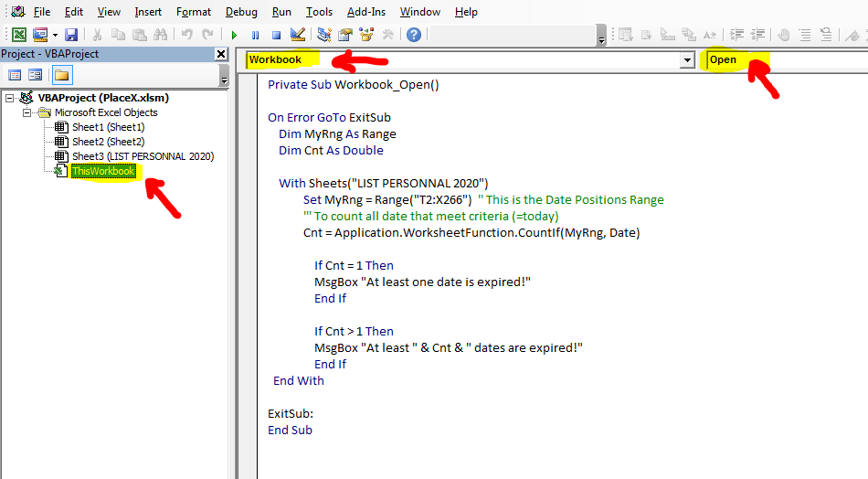Click the Undo arrow icon

pyautogui.click(x=186, y=35)
